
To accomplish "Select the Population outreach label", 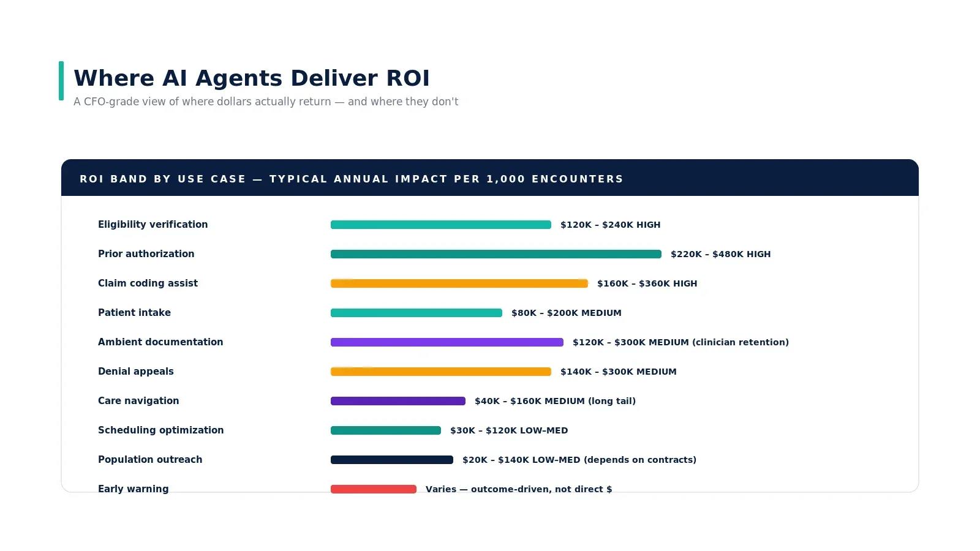I will [150, 460].
